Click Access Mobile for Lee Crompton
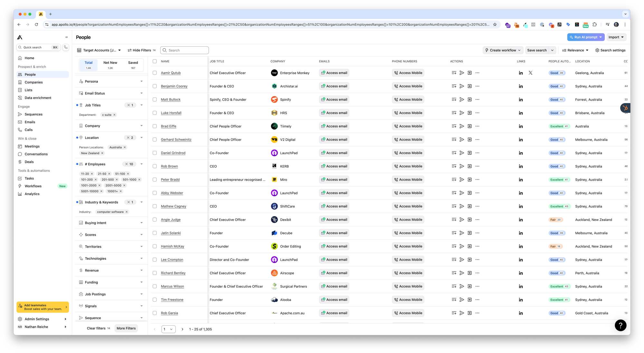This screenshot has width=644, height=353. tap(408, 260)
